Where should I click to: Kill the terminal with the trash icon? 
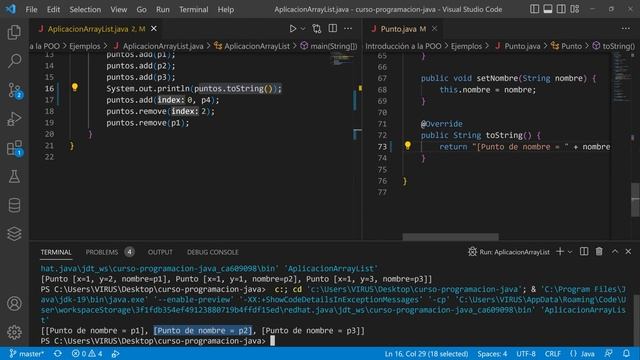click(599, 252)
